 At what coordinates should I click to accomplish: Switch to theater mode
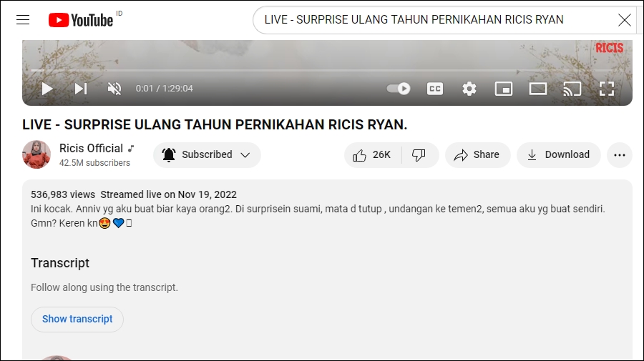(537, 89)
